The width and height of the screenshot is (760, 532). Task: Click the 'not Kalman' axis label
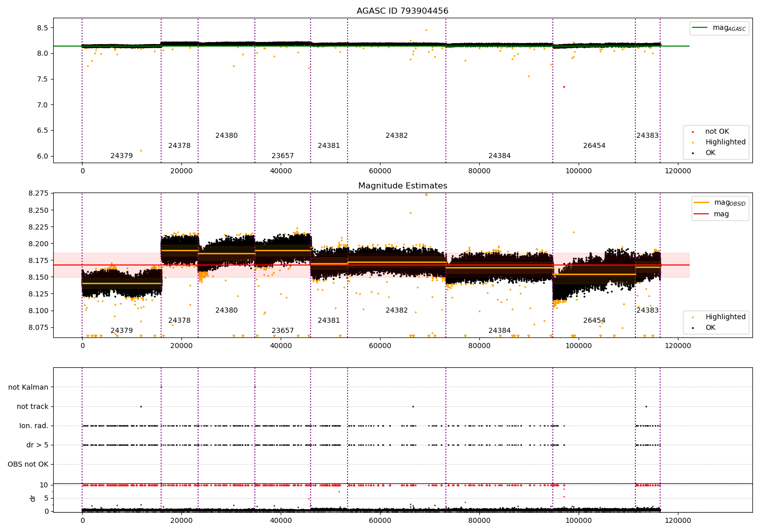point(28,388)
